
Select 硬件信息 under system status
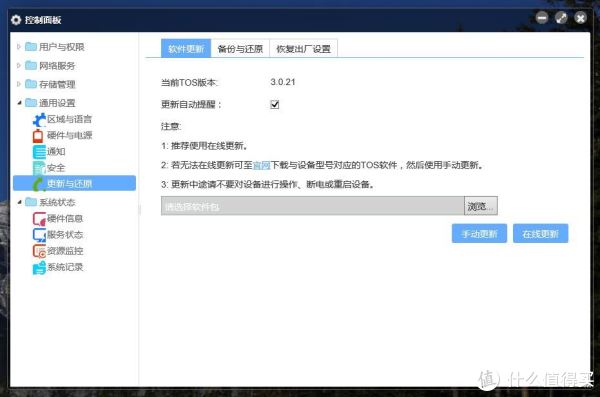(x=65, y=218)
